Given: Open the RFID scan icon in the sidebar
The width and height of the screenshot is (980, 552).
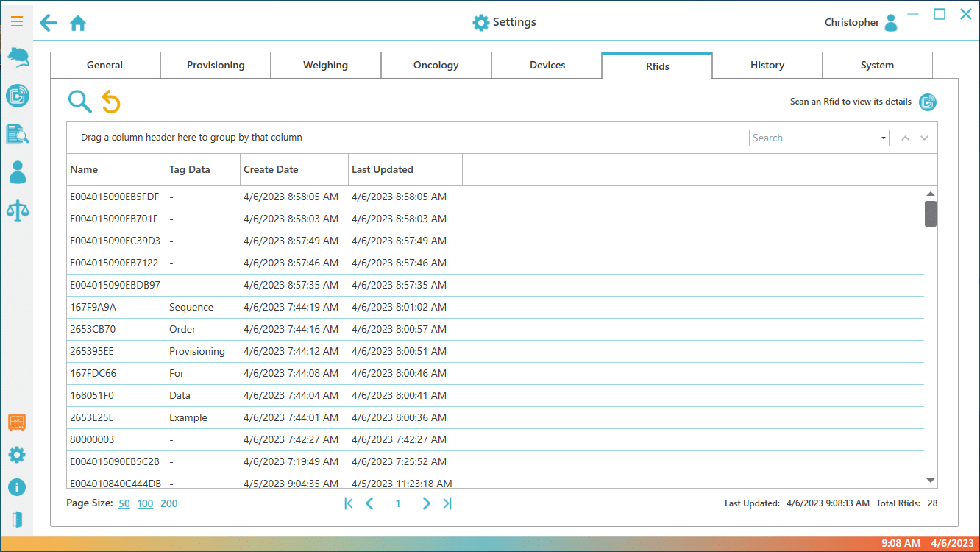Looking at the screenshot, I should pyautogui.click(x=17, y=96).
